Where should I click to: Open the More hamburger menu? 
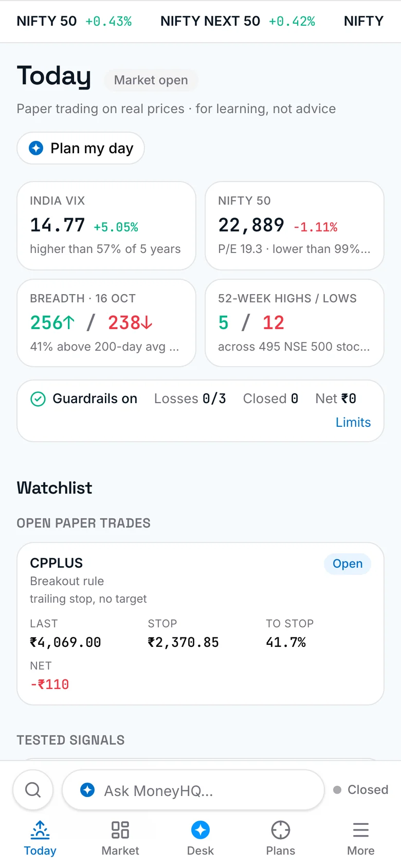click(x=361, y=830)
